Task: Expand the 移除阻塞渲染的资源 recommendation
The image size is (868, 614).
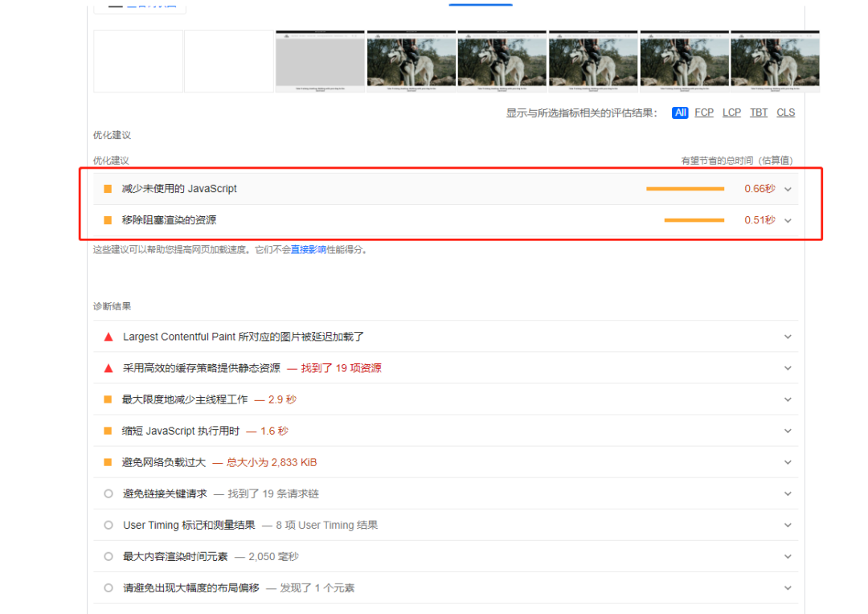Action: coord(788,219)
